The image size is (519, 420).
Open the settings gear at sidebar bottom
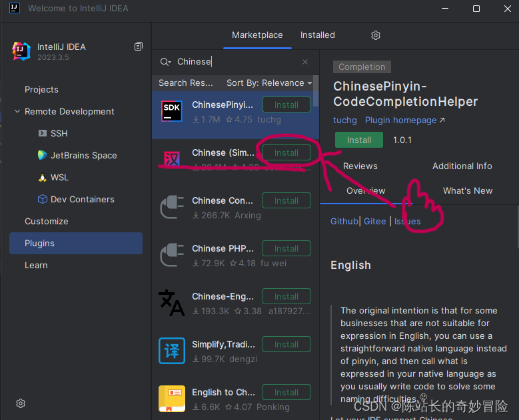(x=21, y=403)
